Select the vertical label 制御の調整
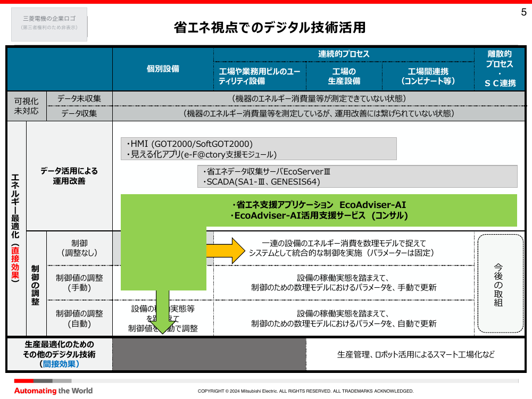532x399 pixels. [x=35, y=285]
